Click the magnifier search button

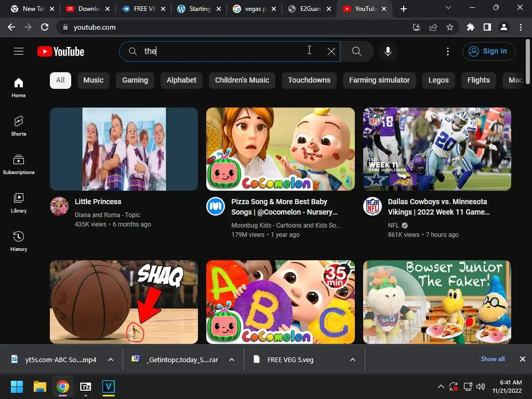[x=356, y=51]
